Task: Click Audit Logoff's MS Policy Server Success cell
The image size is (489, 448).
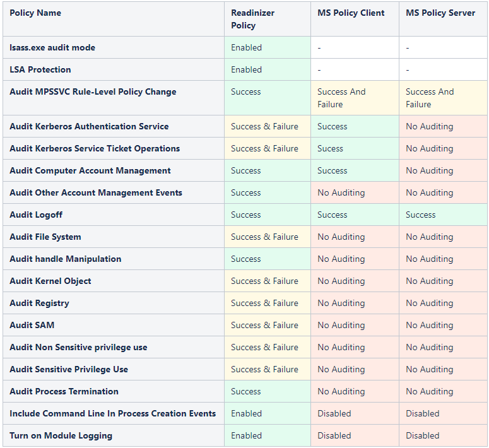Action: pos(420,215)
